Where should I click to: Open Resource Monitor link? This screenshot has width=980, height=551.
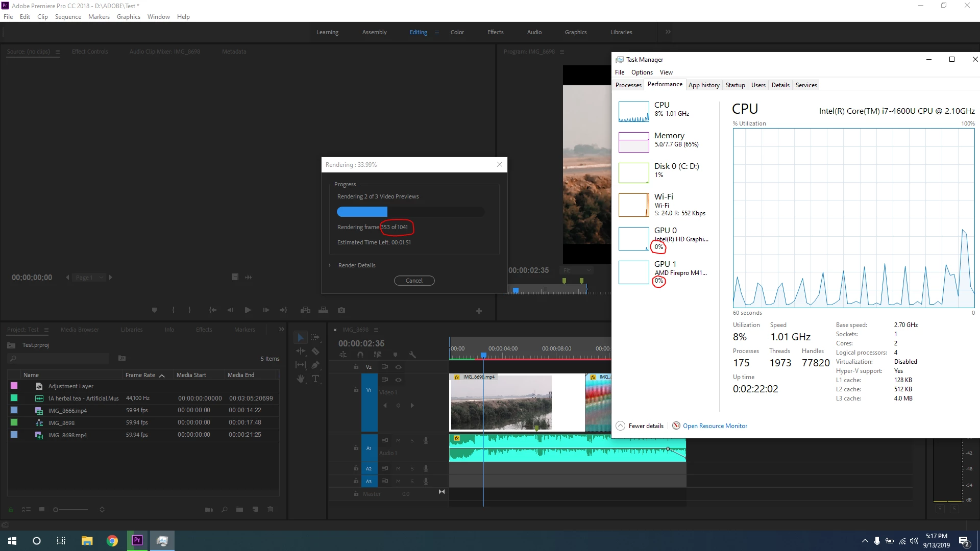715,426
